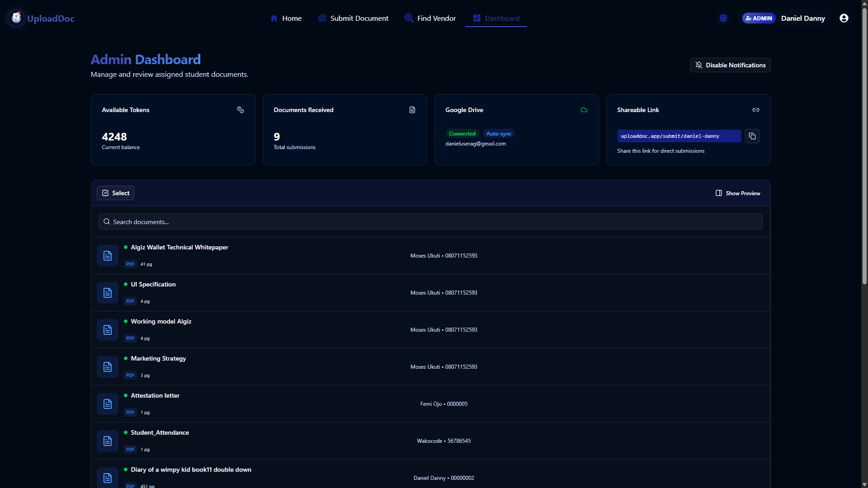
Task: Toggle Show Preview on
Action: point(738,193)
